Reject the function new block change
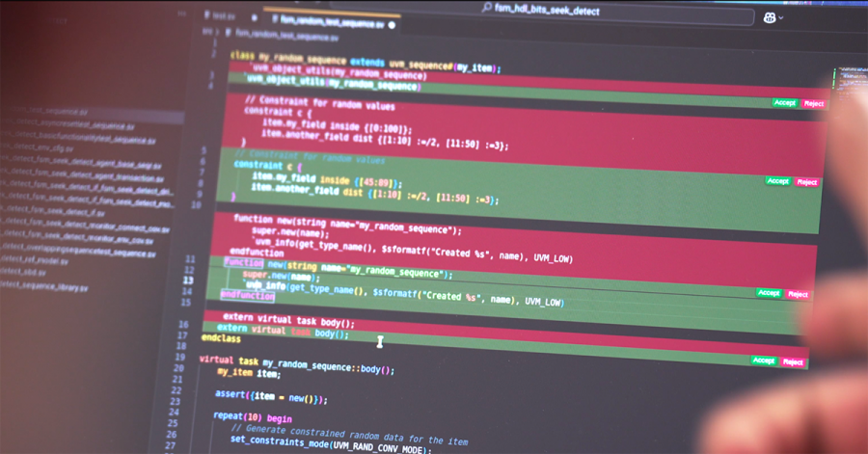This screenshot has width=868, height=454. [x=798, y=294]
